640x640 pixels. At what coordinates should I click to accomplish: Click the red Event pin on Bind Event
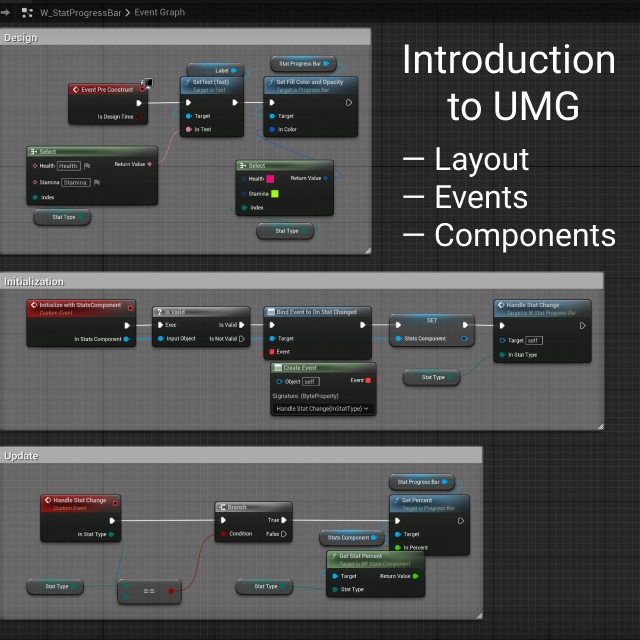point(272,352)
